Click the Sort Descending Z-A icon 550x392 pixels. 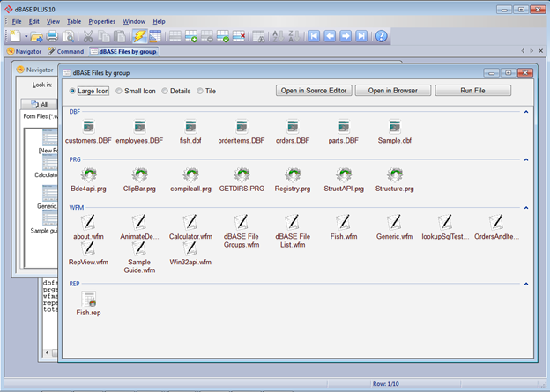(294, 36)
